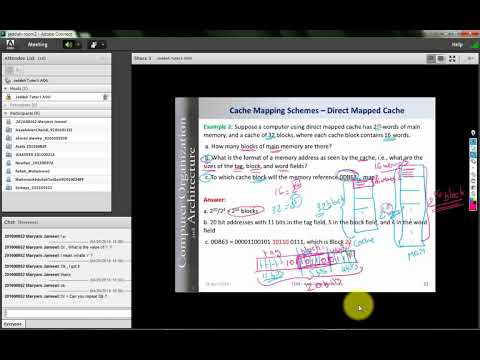Screen dimensions: 480x360
Task: Click the pointer pin icon above whiteboard tools
Action: tap(473, 133)
